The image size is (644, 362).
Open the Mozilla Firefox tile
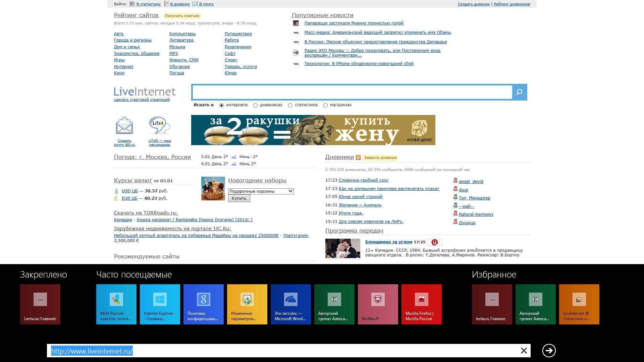(x=421, y=304)
